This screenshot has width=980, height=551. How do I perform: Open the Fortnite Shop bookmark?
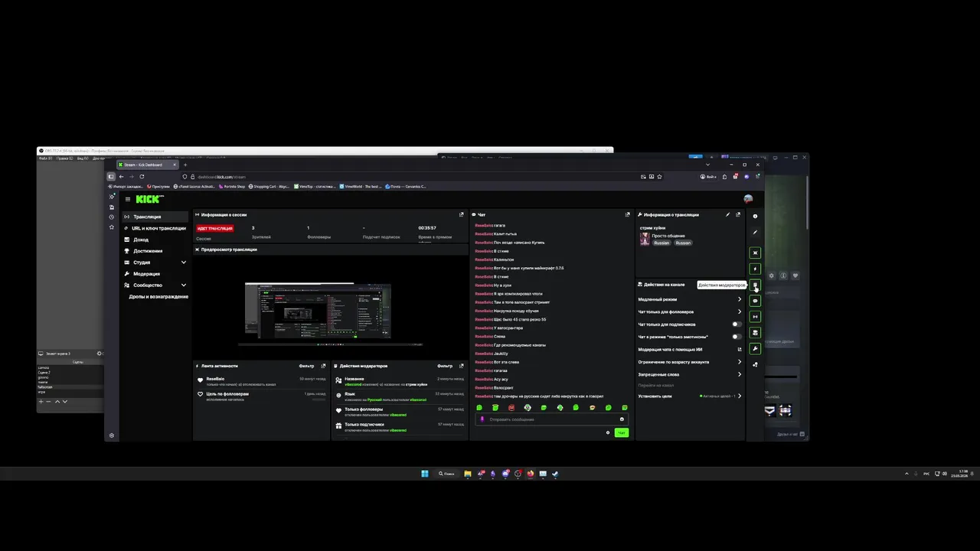[x=232, y=186]
